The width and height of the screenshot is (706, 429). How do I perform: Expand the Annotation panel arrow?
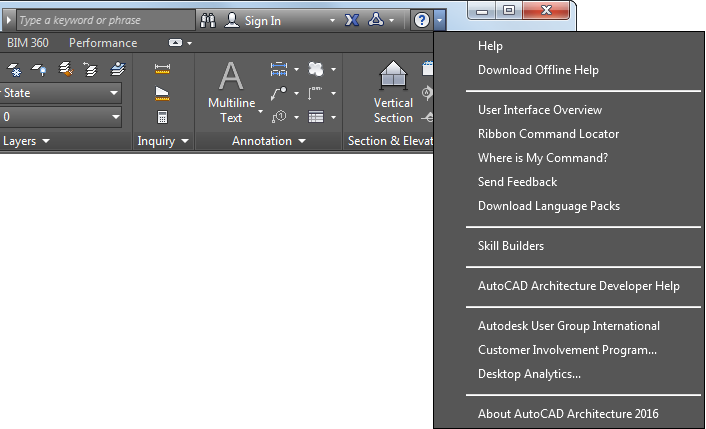[x=302, y=141]
